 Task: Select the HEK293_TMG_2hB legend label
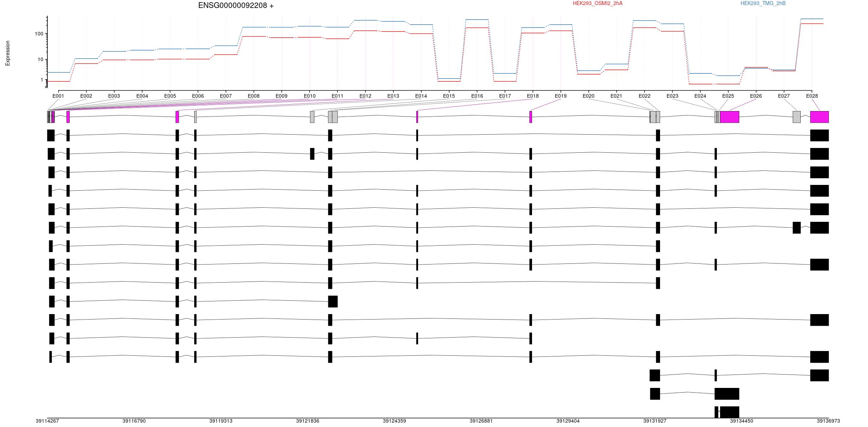click(x=763, y=3)
